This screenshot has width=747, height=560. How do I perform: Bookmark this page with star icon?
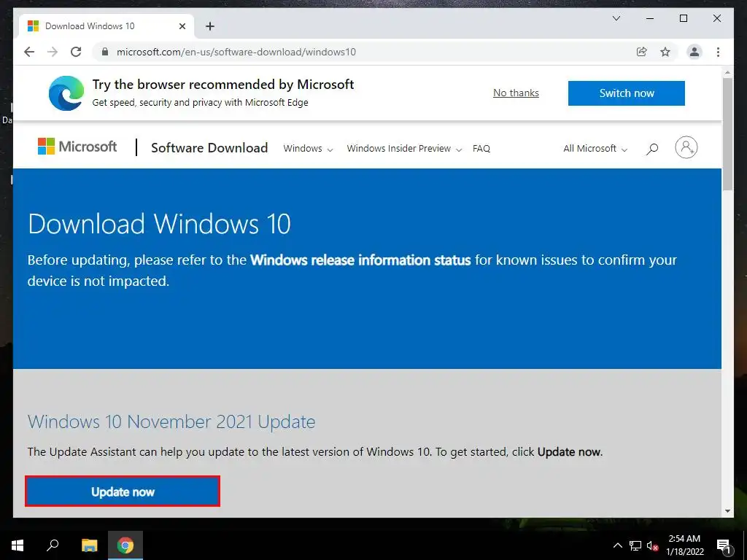pyautogui.click(x=665, y=52)
